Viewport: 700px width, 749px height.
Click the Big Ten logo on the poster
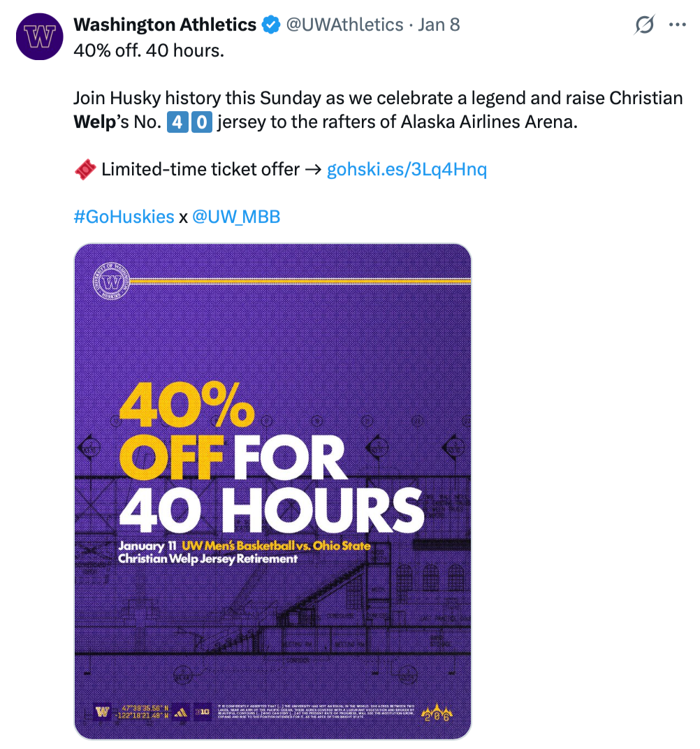click(x=203, y=713)
